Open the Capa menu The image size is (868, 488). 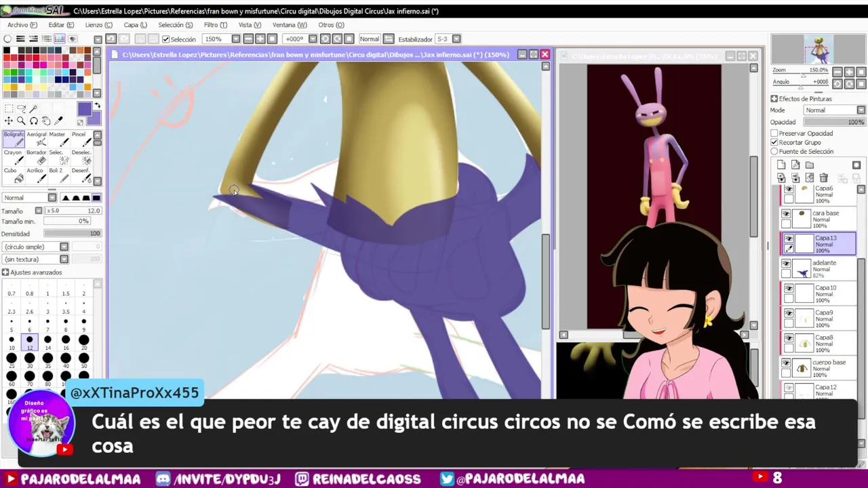(x=135, y=25)
